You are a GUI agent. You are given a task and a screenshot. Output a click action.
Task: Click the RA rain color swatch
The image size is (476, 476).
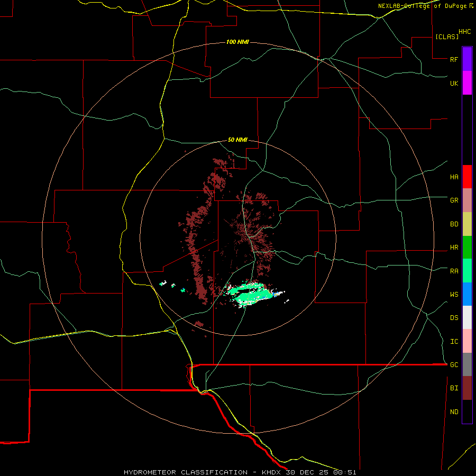pyautogui.click(x=467, y=271)
